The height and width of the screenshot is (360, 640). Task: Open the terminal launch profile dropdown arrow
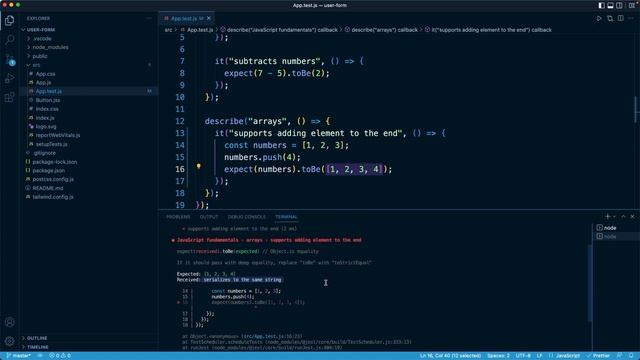[x=614, y=217]
